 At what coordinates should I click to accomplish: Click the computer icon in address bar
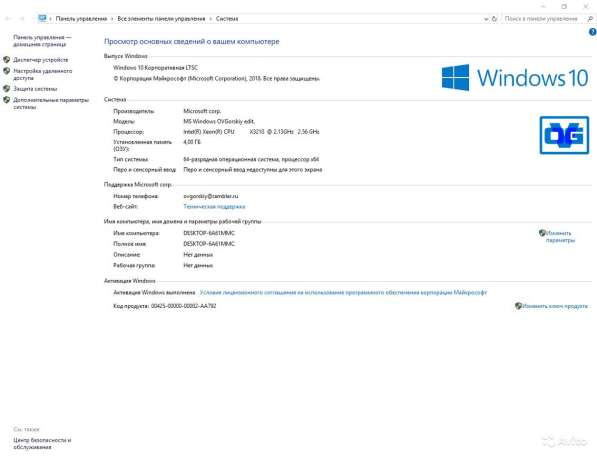pyautogui.click(x=42, y=18)
